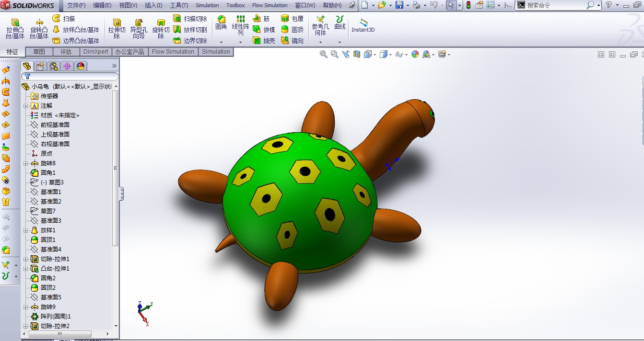Select the 旋转凸台/基体 (Revolved Boss) tool

38,27
